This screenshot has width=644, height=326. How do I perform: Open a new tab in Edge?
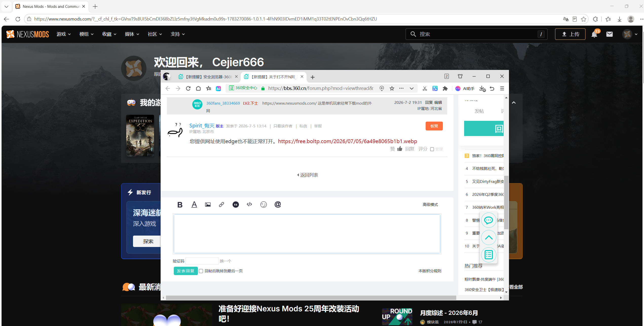[95, 6]
